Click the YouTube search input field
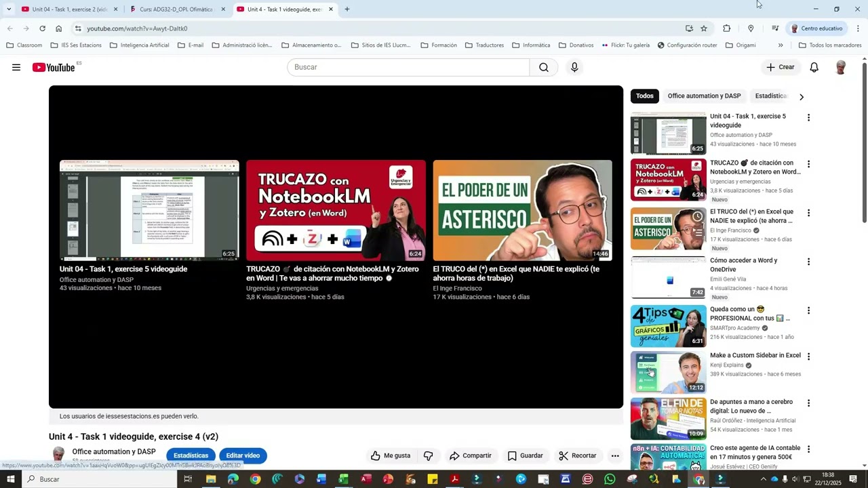Image resolution: width=868 pixels, height=488 pixels. click(x=408, y=67)
